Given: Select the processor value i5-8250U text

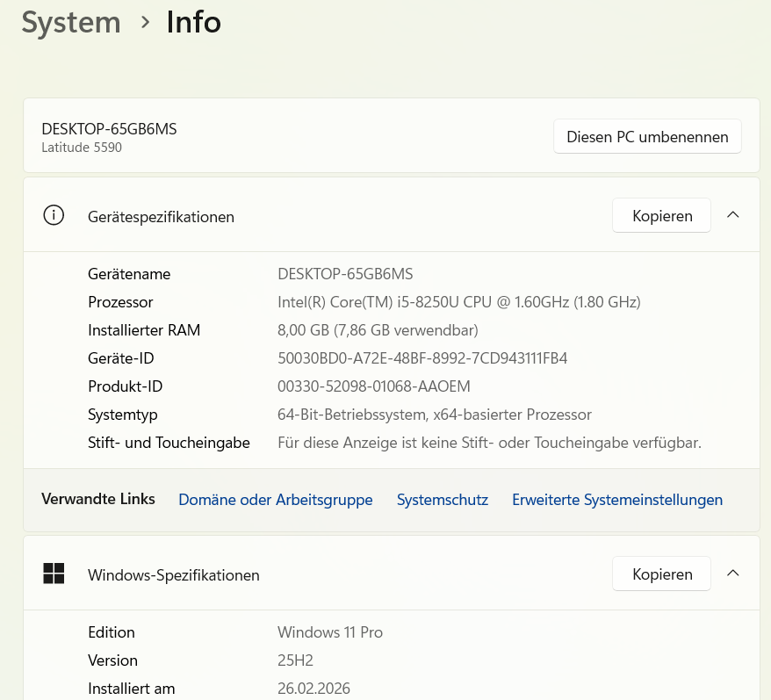Looking at the screenshot, I should pos(458,302).
